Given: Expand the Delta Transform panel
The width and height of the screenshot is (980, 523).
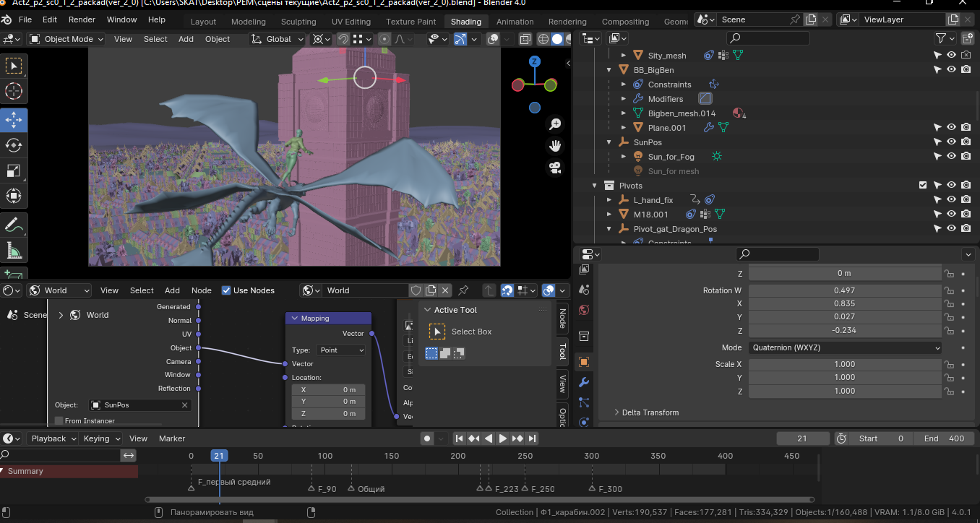Looking at the screenshot, I should pos(650,412).
